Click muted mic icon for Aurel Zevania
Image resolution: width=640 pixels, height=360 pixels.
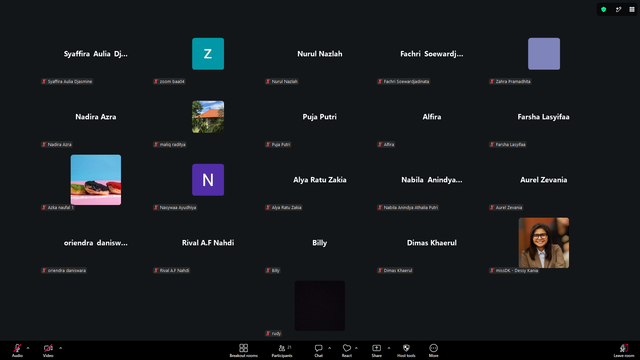492,207
